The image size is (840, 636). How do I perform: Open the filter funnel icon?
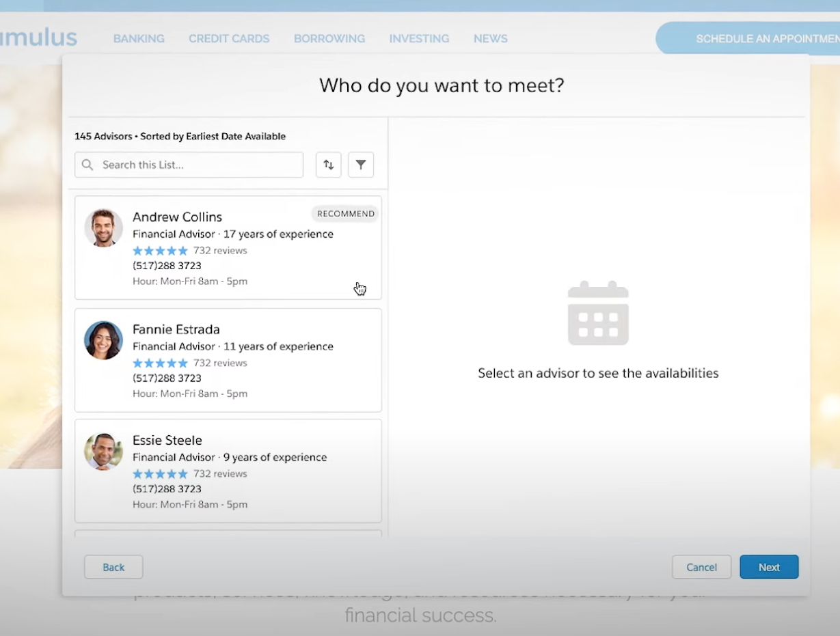click(361, 165)
